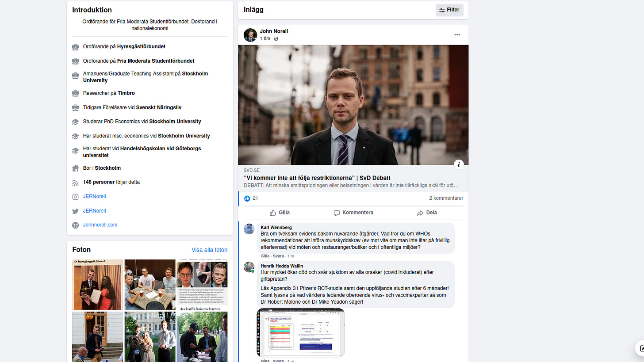
Task: Click John Norell's profile picture on post
Action: click(250, 35)
